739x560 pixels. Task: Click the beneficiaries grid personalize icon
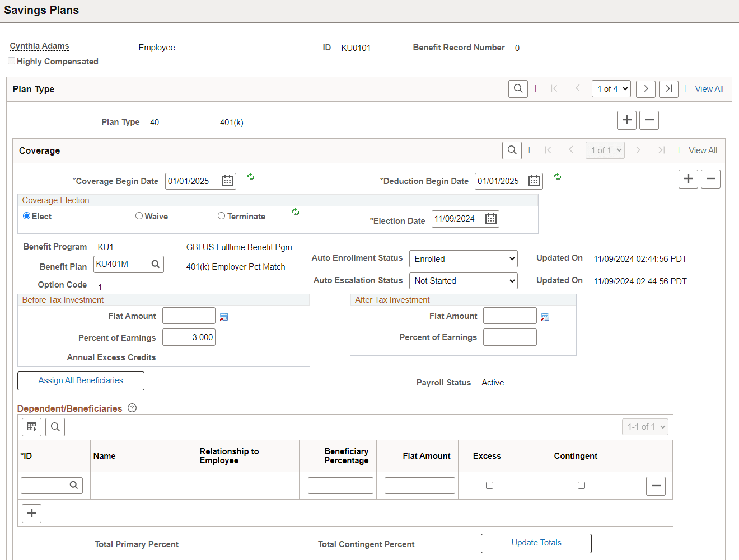click(32, 427)
